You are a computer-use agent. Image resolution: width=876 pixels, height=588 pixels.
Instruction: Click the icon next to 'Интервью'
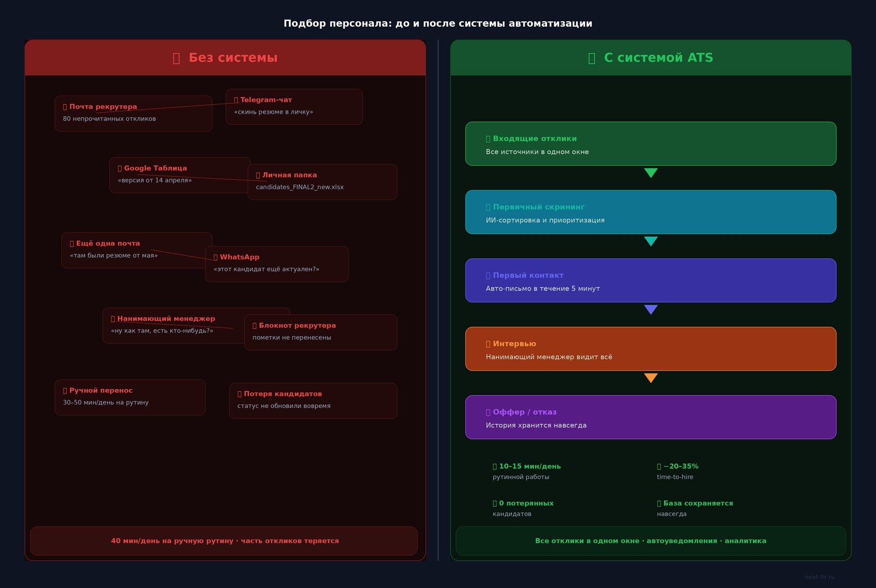click(x=488, y=344)
